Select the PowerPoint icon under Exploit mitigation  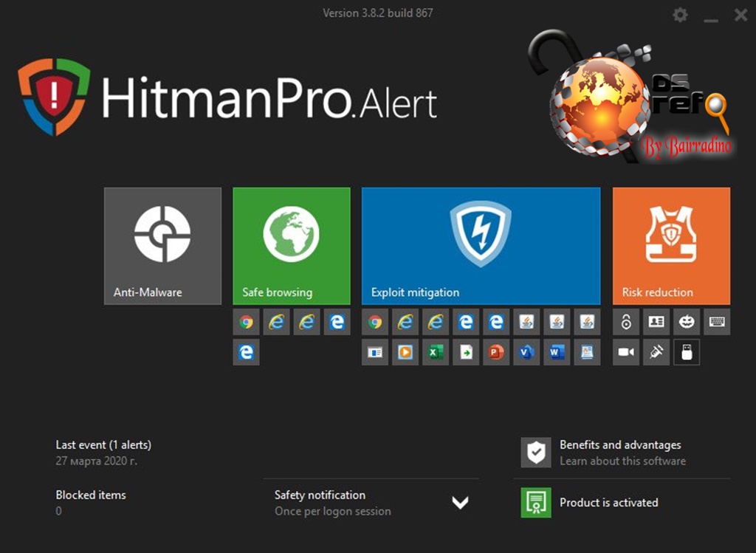click(496, 352)
